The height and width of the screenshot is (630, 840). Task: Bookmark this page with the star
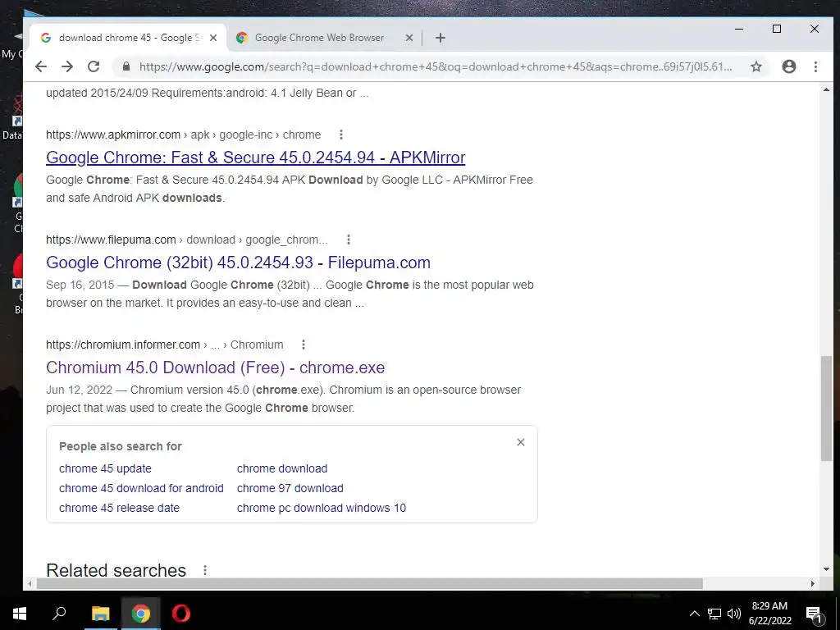click(756, 66)
